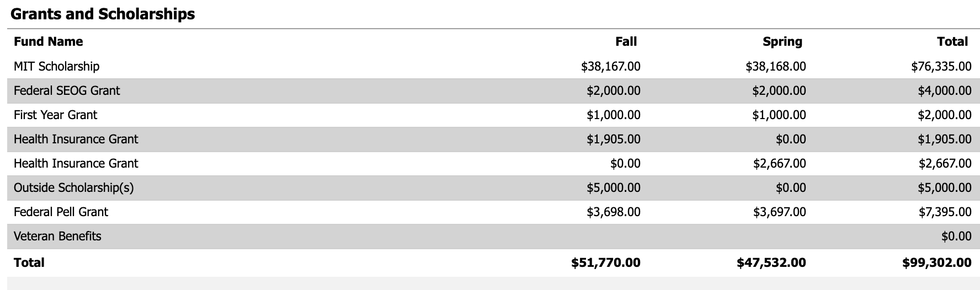Select the Outside Scholarship(s) row label
The width and height of the screenshot is (980, 290).
(74, 187)
